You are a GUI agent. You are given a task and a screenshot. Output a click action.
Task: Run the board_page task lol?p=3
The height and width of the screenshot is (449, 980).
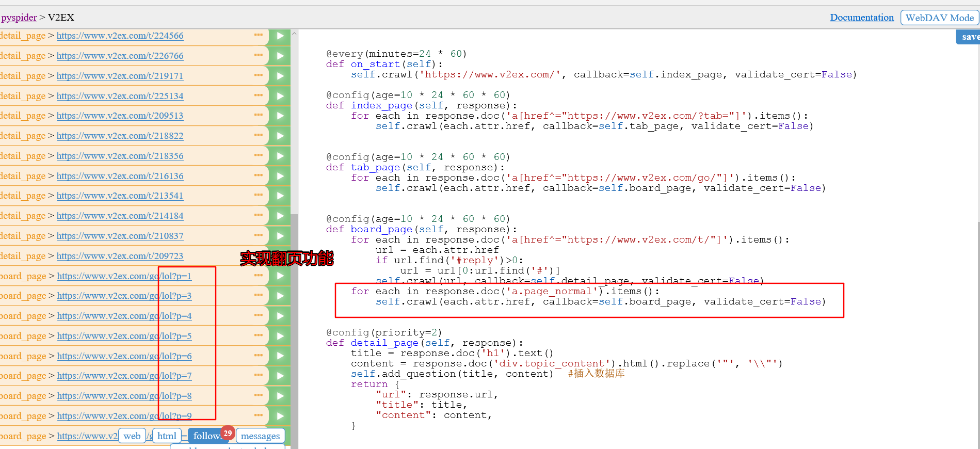click(280, 296)
